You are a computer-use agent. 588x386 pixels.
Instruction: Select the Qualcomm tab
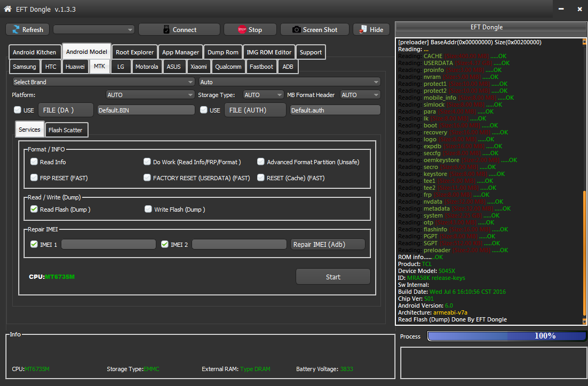pos(228,67)
